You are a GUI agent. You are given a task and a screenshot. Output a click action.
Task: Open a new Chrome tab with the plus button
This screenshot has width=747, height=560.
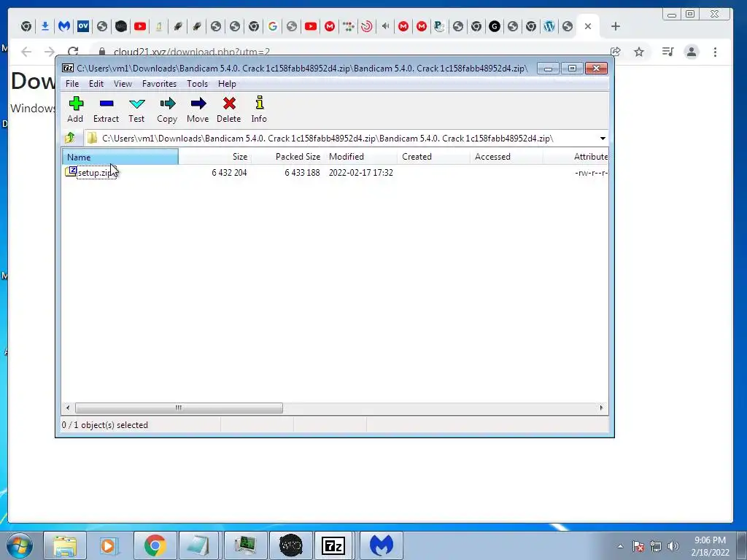616,27
